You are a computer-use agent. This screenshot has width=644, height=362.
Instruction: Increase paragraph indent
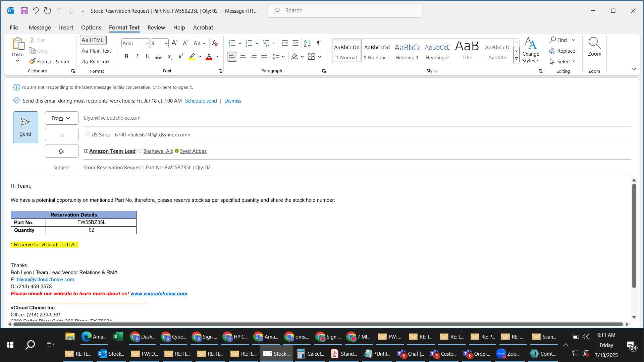tap(296, 43)
